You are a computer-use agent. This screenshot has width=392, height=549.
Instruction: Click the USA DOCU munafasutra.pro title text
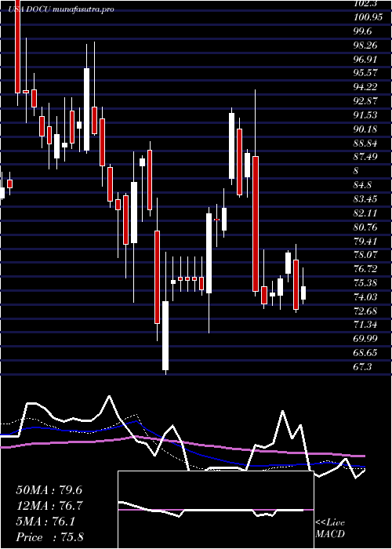61,9
